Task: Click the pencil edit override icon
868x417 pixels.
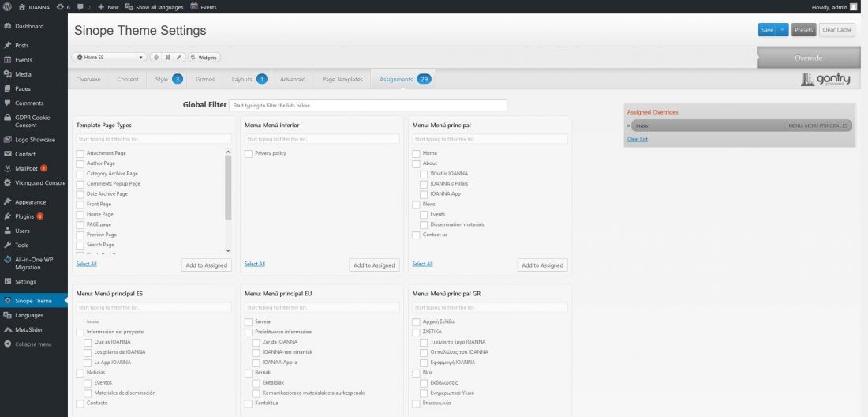Action: click(179, 58)
